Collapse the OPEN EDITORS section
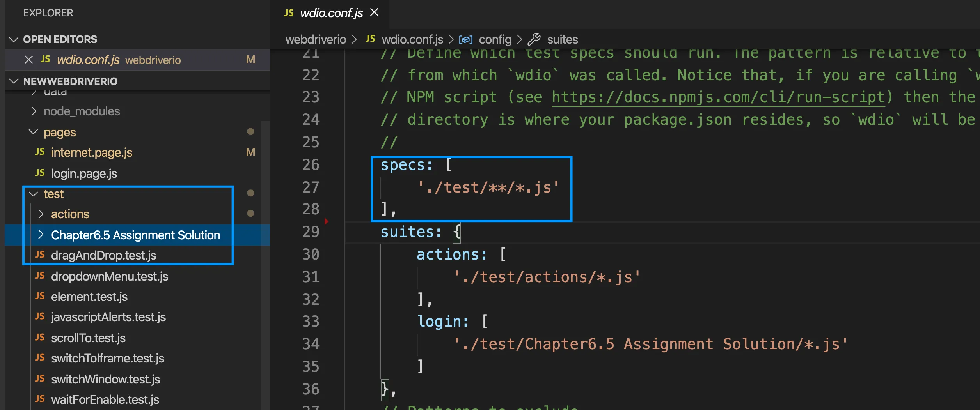 tap(14, 39)
